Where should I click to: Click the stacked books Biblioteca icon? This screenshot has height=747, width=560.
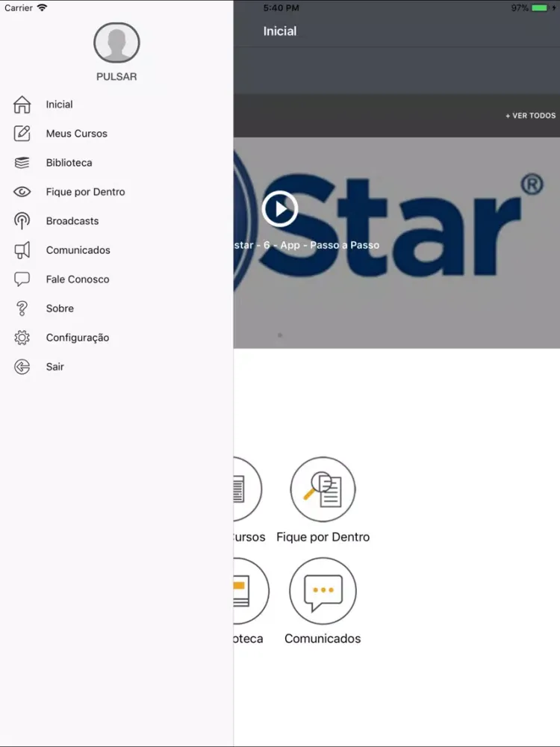(x=22, y=162)
